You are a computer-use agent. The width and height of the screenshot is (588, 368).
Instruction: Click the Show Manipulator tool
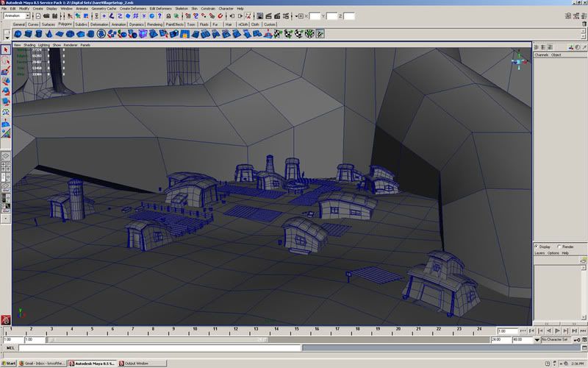pos(6,133)
